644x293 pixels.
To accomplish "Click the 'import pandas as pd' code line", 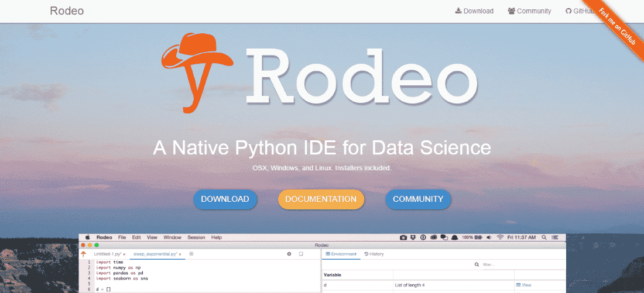I will pyautogui.click(x=119, y=273).
